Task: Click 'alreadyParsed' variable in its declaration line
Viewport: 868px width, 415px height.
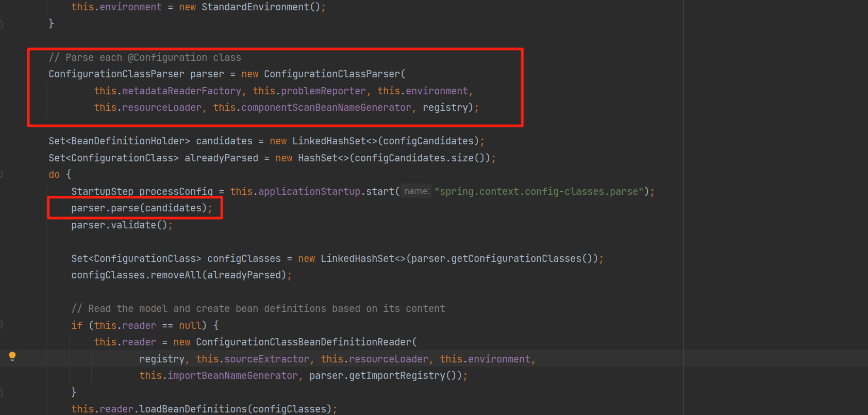Action: click(221, 158)
